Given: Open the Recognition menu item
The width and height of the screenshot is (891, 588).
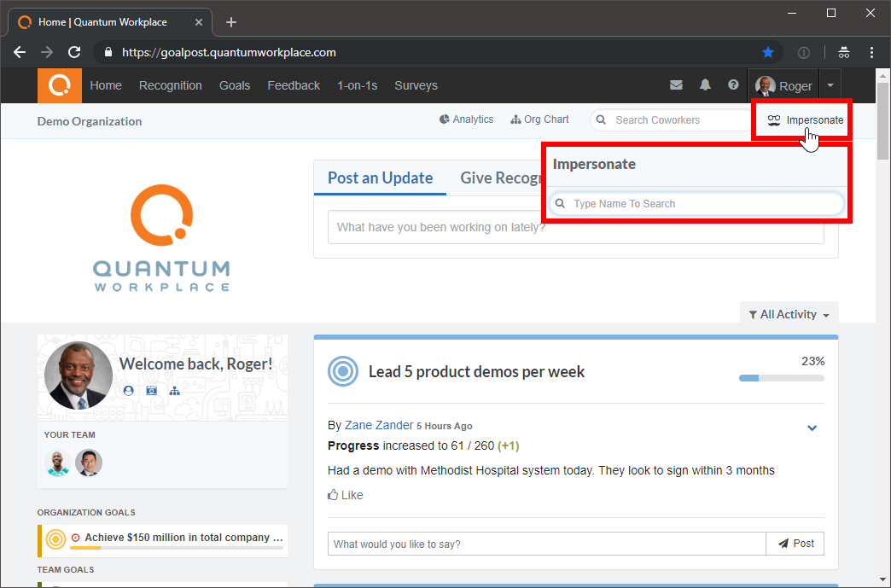Looking at the screenshot, I should pos(171,86).
